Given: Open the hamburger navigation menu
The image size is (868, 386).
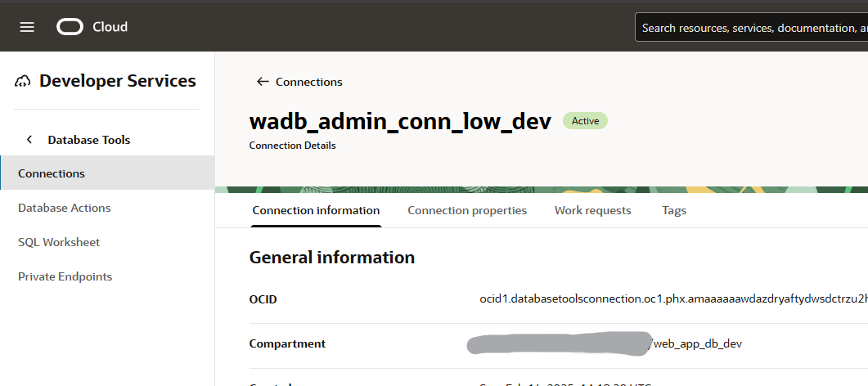Looking at the screenshot, I should pos(26,27).
